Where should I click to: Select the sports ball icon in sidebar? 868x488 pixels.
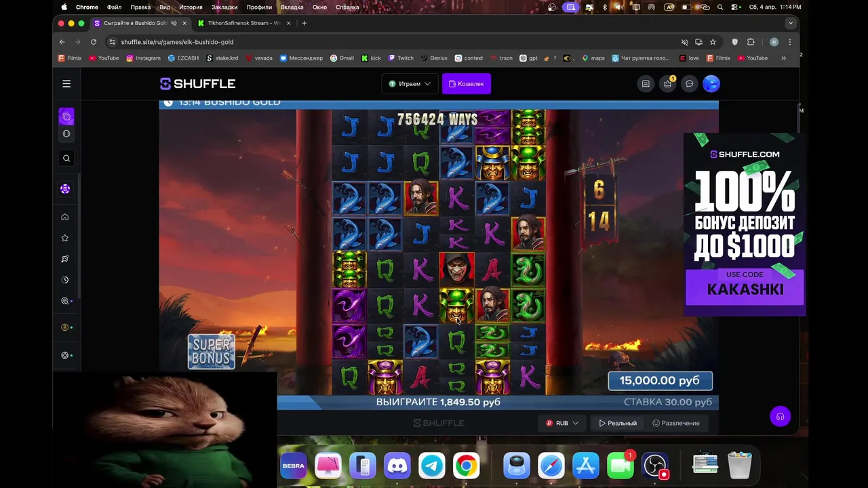point(66,134)
